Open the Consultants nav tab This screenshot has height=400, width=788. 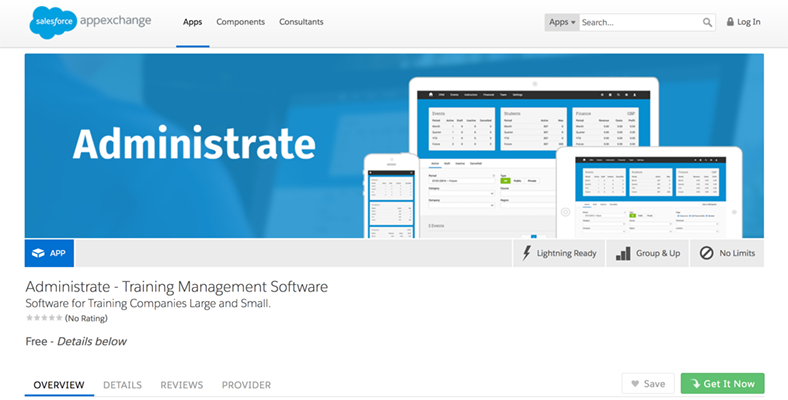[301, 22]
